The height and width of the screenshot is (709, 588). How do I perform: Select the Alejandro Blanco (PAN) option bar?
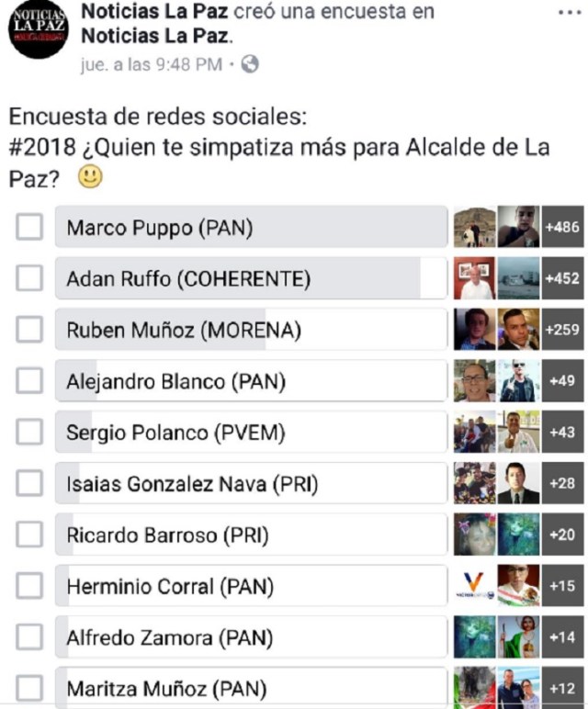pyautogui.click(x=251, y=380)
